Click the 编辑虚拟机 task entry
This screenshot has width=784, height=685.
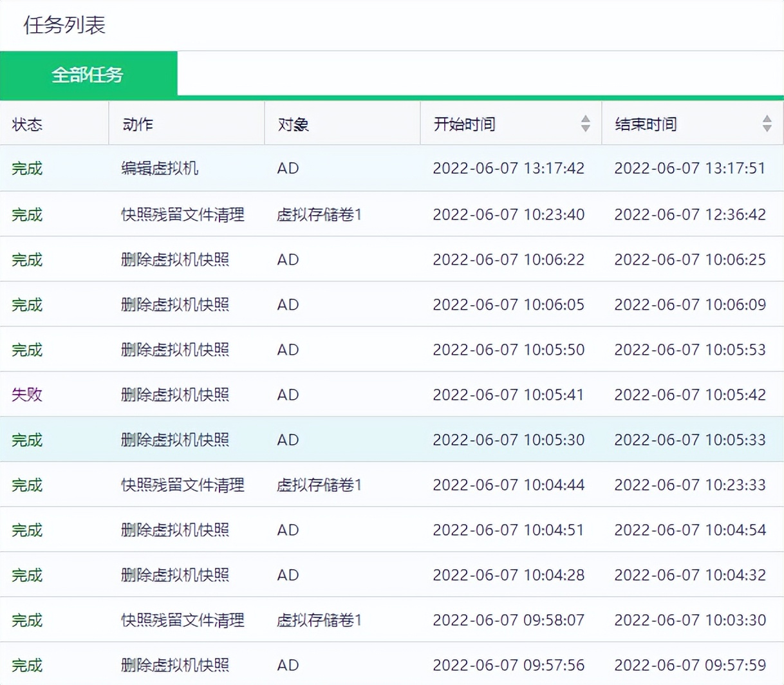[x=160, y=169]
